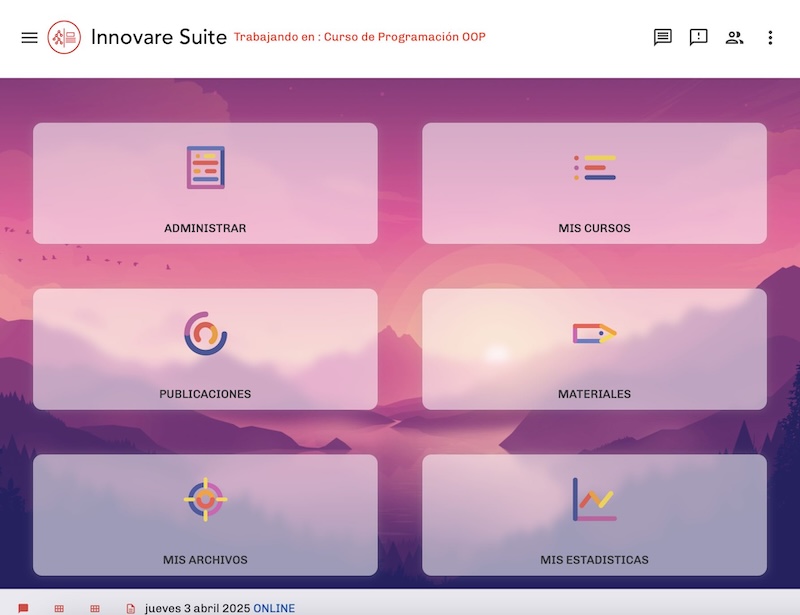
Task: Select the second grid icon in status bar
Action: pyautogui.click(x=95, y=607)
